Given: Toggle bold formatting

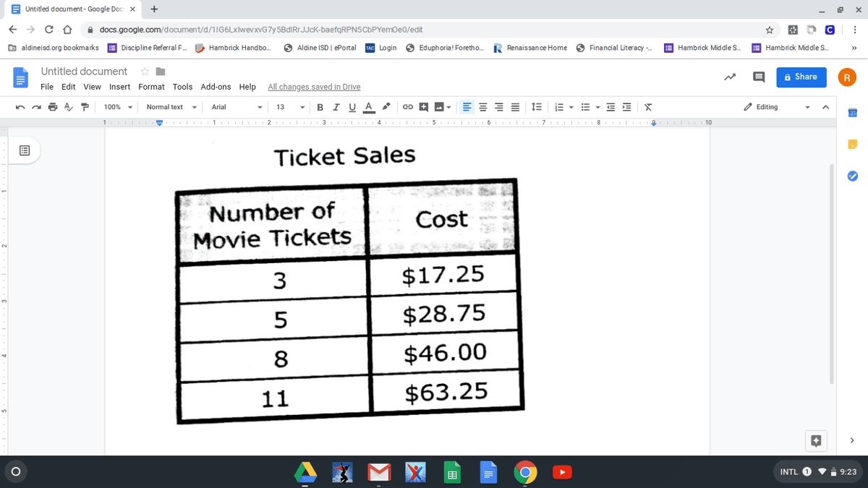Looking at the screenshot, I should coord(320,107).
